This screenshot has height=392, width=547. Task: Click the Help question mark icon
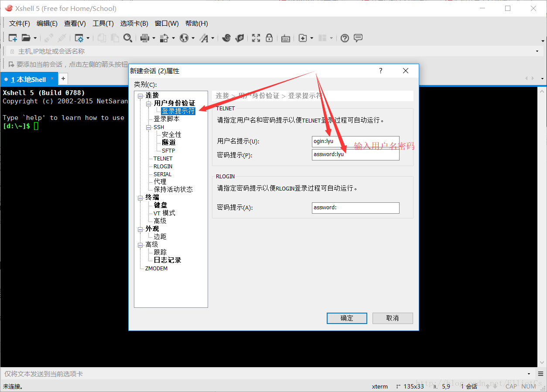pyautogui.click(x=345, y=38)
